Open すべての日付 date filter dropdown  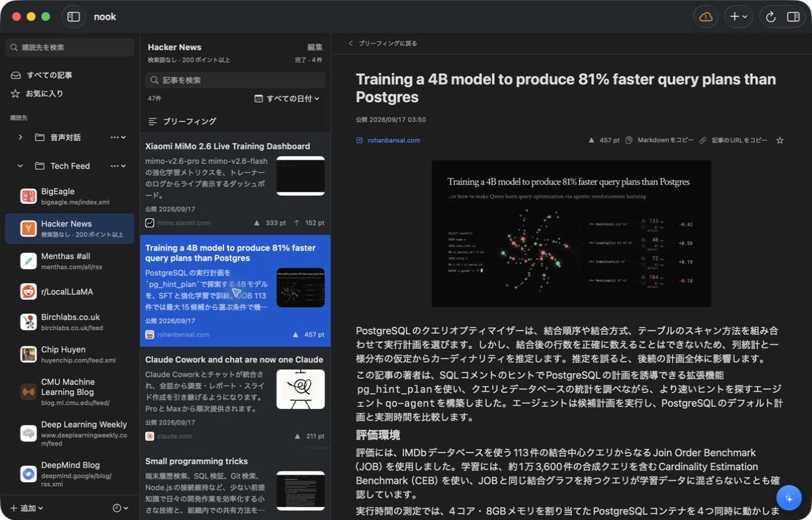click(287, 98)
